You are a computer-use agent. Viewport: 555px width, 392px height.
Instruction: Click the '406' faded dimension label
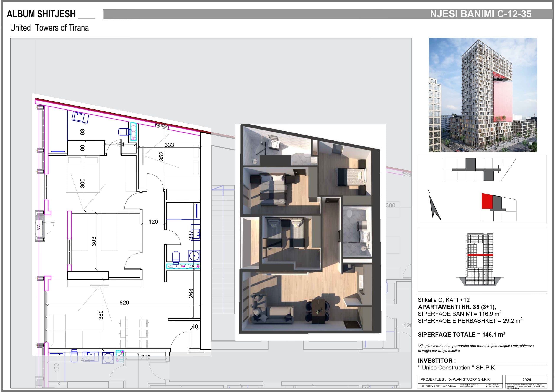click(x=86, y=360)
